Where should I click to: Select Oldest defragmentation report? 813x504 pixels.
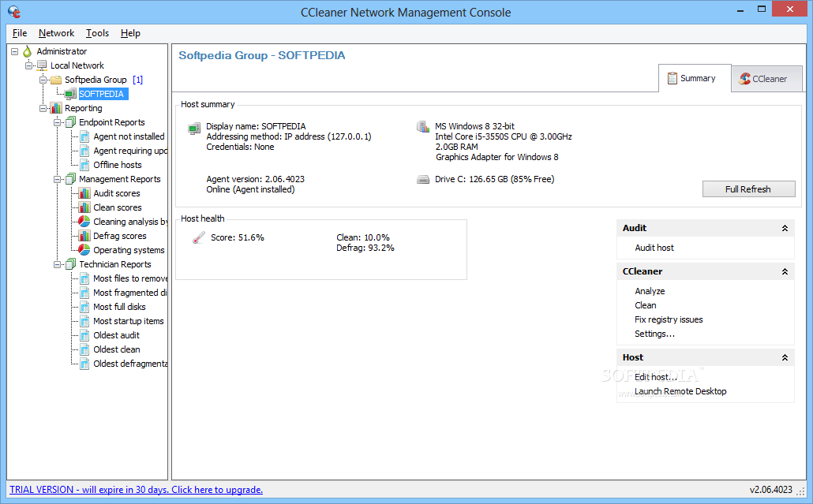130,364
